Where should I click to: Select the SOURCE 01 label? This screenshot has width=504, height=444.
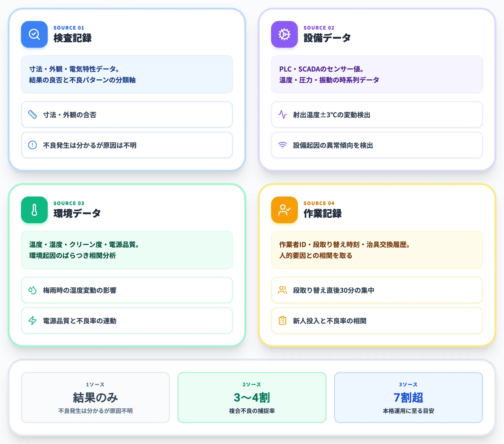point(69,28)
